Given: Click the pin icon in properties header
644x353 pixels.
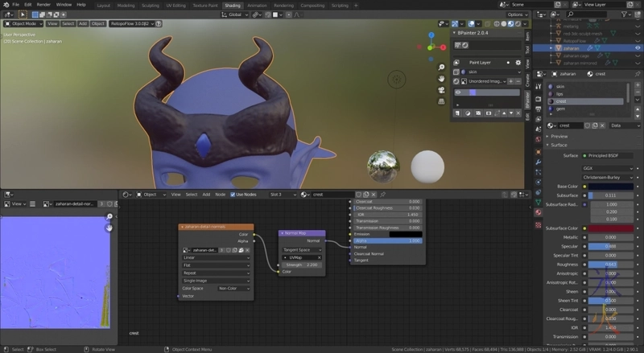Looking at the screenshot, I should coord(637,74).
